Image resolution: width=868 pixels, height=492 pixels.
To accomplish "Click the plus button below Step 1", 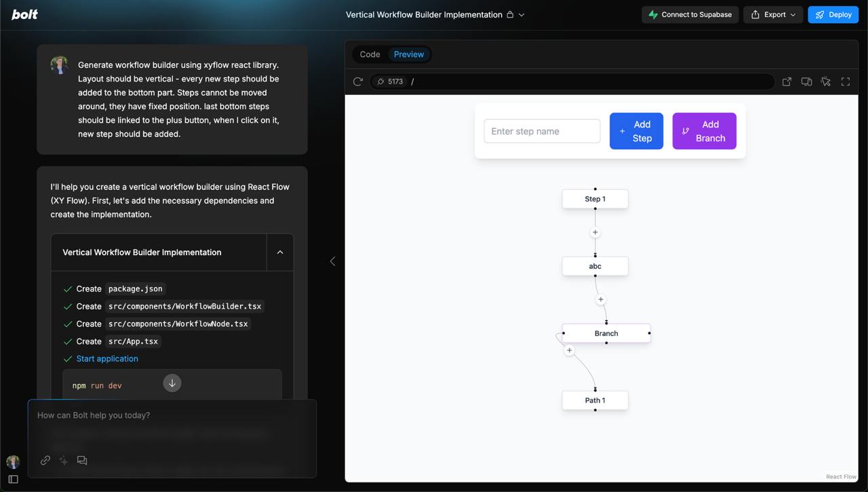I will click(595, 232).
